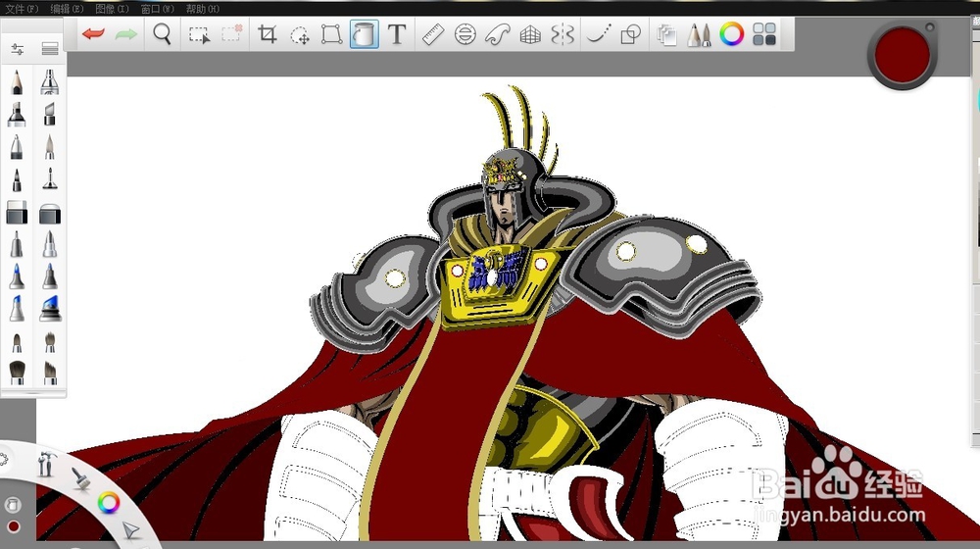The width and height of the screenshot is (980, 549).
Task: Open the 编辑(E) menu
Action: [x=67, y=9]
